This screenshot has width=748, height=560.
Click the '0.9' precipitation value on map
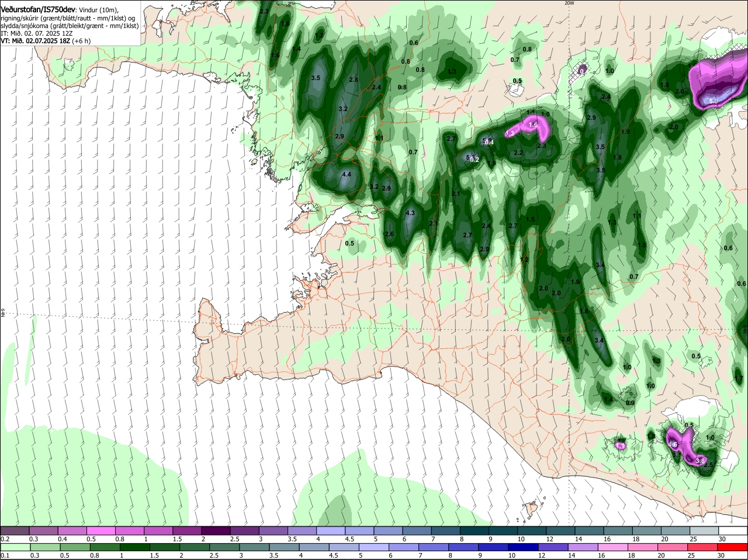click(x=630, y=403)
